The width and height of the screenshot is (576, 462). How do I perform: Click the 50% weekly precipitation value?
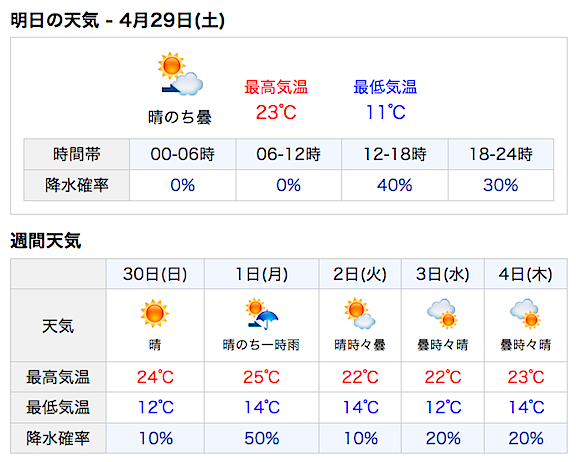[262, 438]
